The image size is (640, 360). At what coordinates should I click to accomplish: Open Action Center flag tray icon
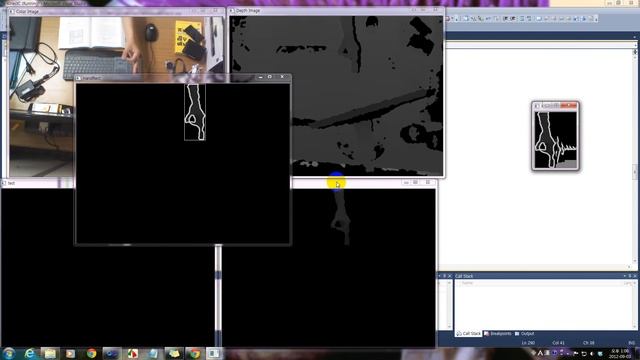point(576,353)
